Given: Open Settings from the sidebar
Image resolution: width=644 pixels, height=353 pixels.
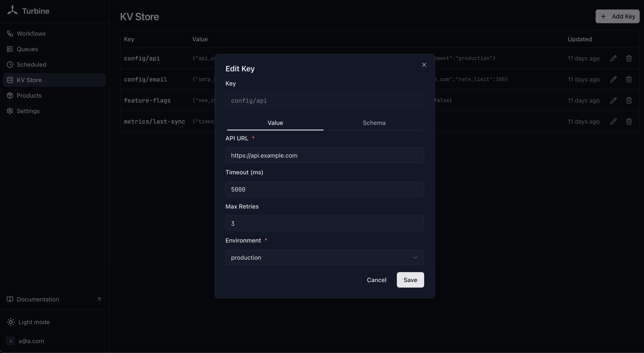Looking at the screenshot, I should click(54, 111).
